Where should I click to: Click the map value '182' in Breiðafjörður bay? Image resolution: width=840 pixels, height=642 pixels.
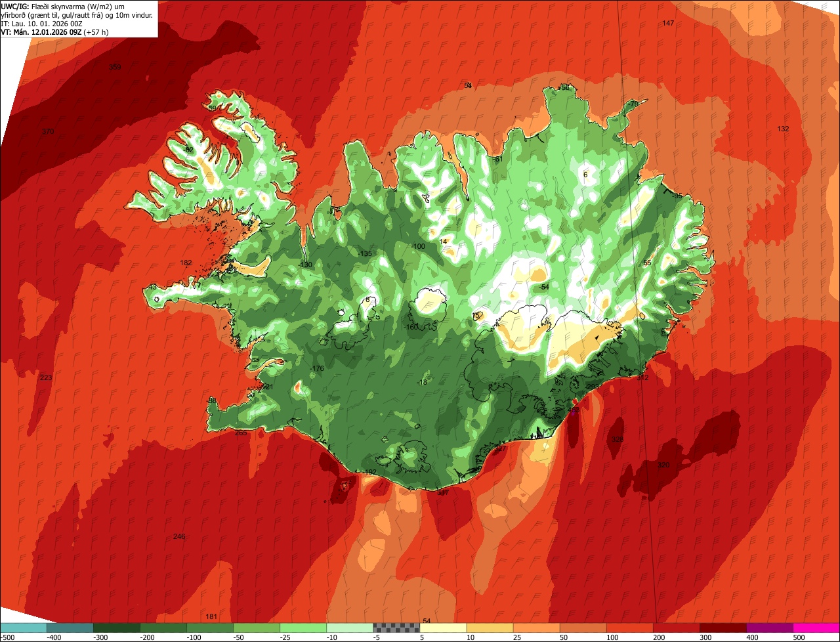(x=186, y=263)
